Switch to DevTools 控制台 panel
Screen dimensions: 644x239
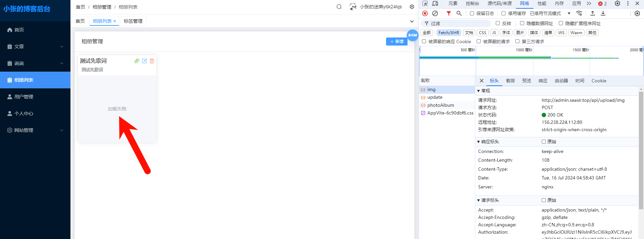pyautogui.click(x=472, y=3)
